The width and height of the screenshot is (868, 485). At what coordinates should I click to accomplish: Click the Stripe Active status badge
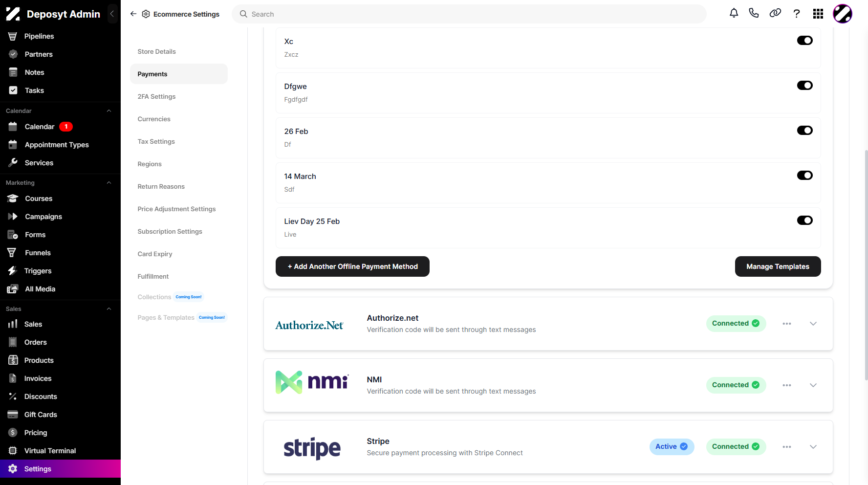click(x=672, y=447)
